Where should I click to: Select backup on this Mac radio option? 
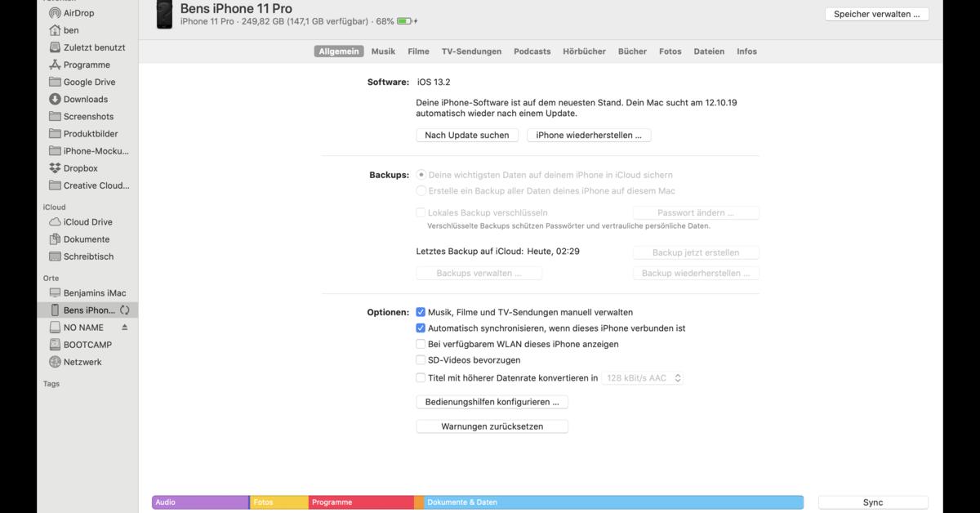coord(421,191)
